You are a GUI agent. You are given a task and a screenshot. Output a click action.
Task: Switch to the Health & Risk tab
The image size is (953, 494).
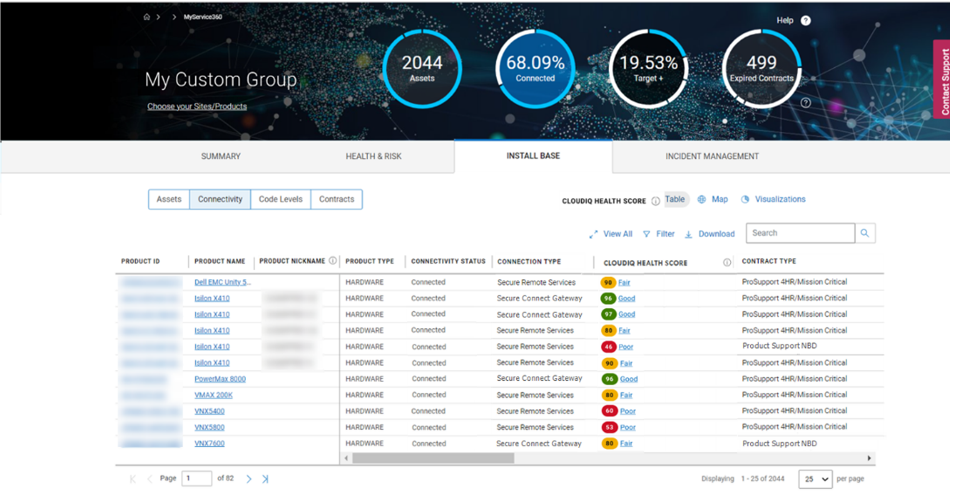click(x=373, y=156)
